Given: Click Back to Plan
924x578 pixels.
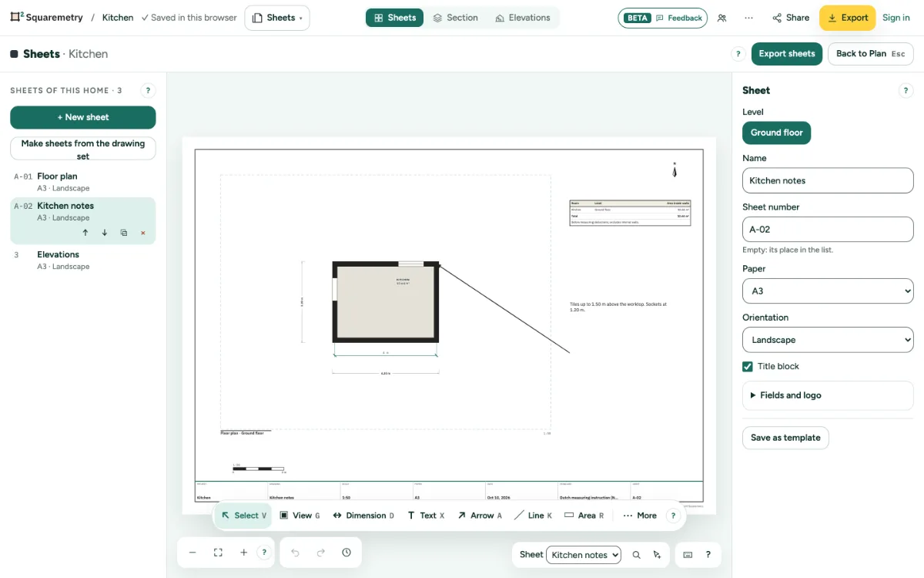Looking at the screenshot, I should tap(870, 54).
